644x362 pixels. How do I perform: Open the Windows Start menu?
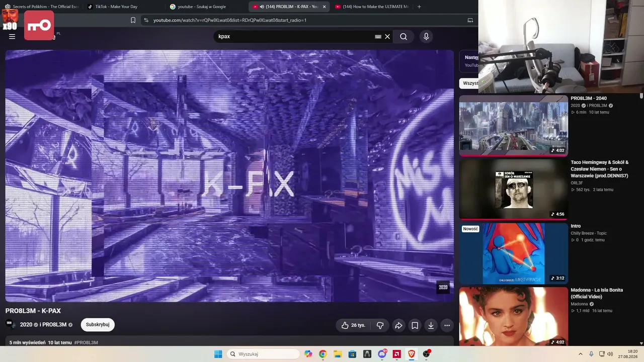218,354
